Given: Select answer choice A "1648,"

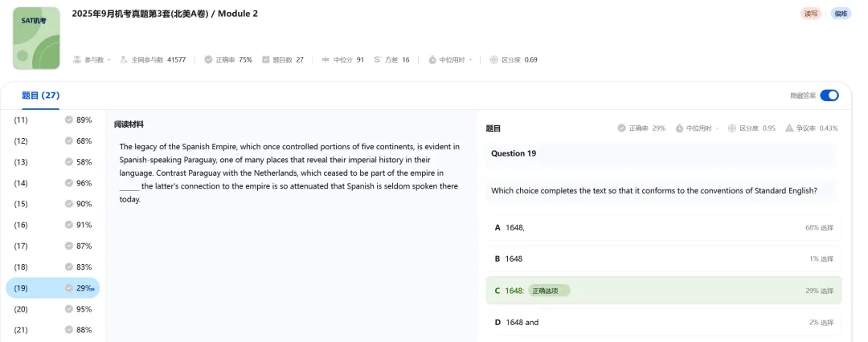Looking at the screenshot, I should (663, 227).
